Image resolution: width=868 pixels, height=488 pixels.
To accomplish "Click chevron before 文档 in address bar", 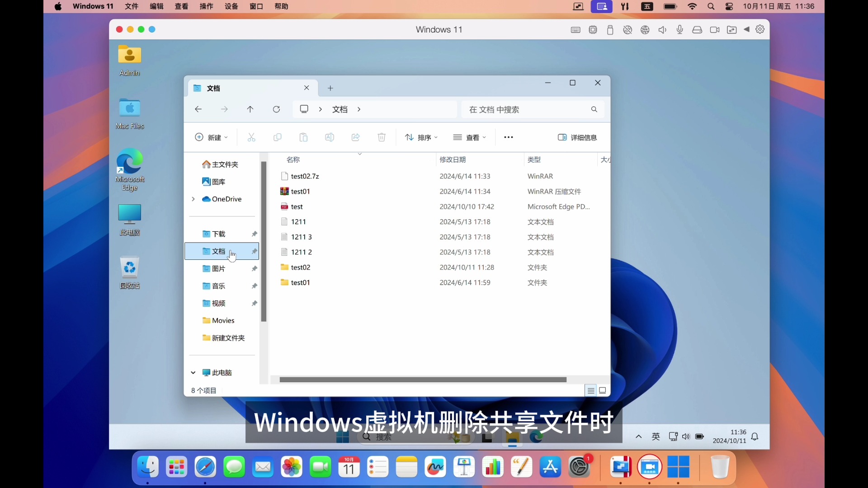I will click(x=321, y=109).
